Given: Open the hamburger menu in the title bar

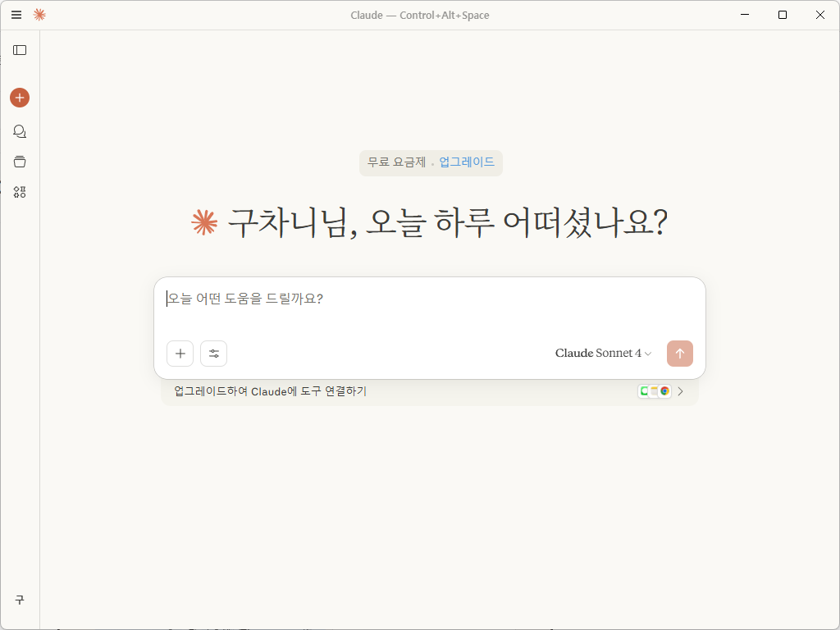Looking at the screenshot, I should click(16, 15).
